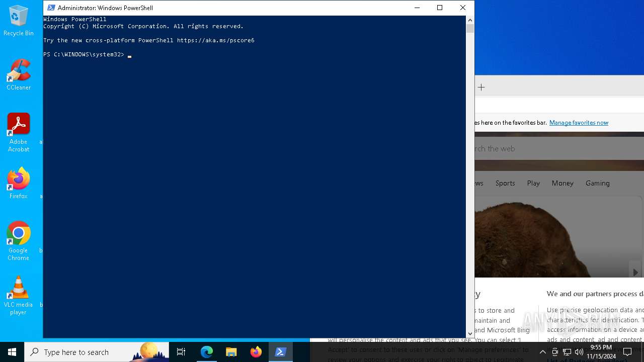
Task: Launch CCleaner from the desktop
Action: 19,75
